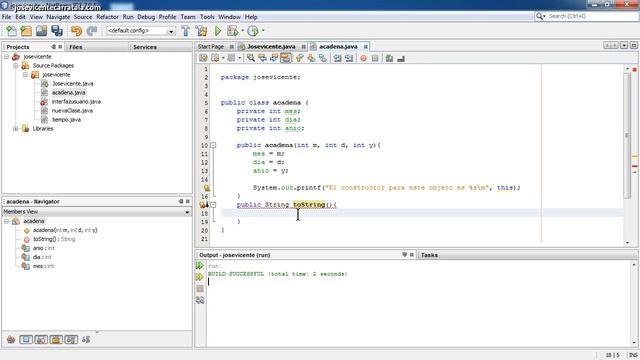Open Debug Project dropdown arrow
Screen dimensions: 640x360
click(x=242, y=31)
